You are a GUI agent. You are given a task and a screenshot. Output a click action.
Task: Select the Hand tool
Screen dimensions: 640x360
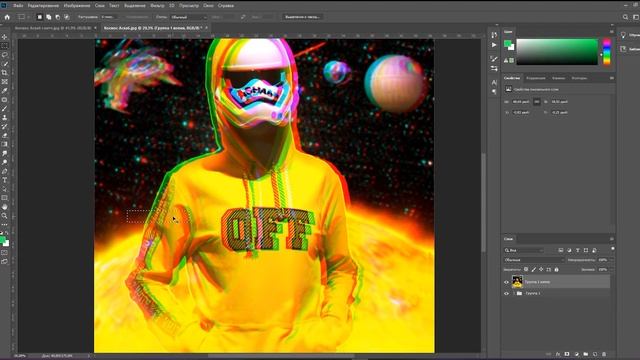[4, 207]
